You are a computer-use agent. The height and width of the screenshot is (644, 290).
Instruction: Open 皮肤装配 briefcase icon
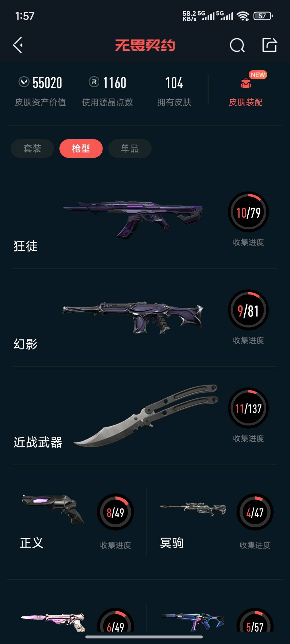246,83
